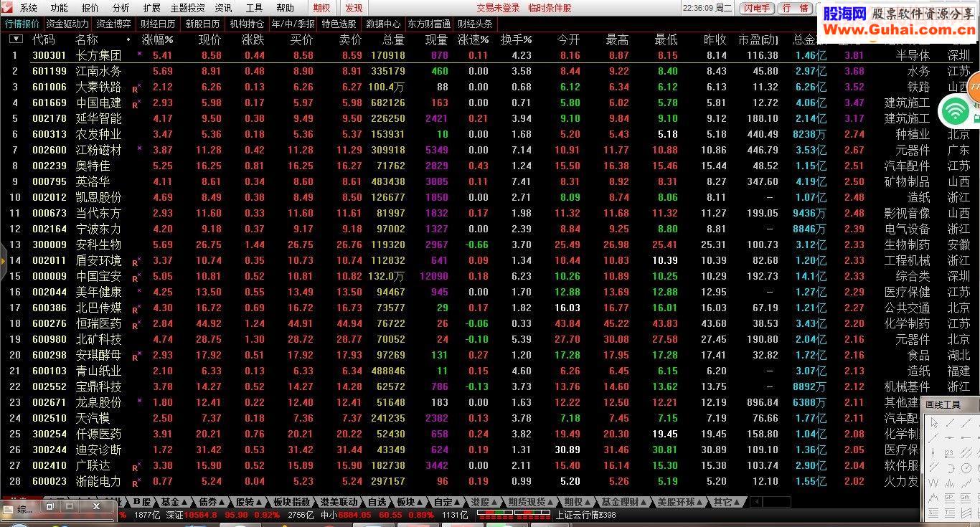The width and height of the screenshot is (980, 527).
Task: Expand the 自定 bottom tab menu
Action: (x=456, y=502)
